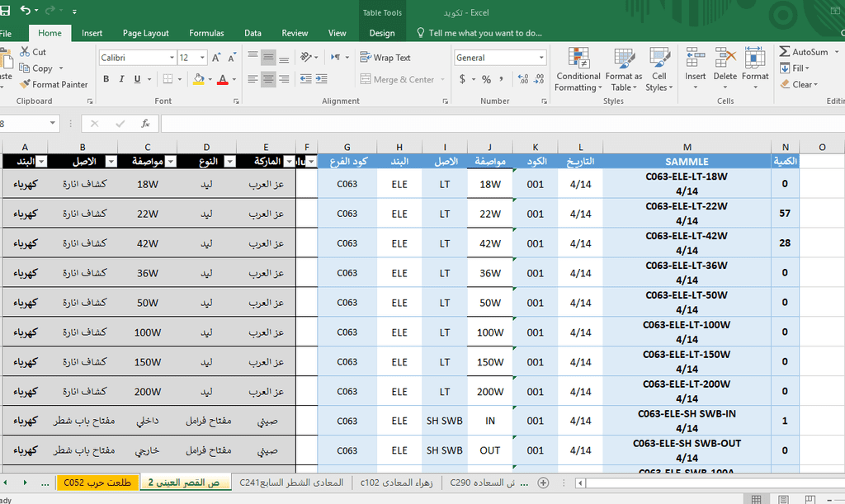Open the Calibri font name dropdown
Image resolution: width=845 pixels, height=504 pixels.
coord(172,58)
